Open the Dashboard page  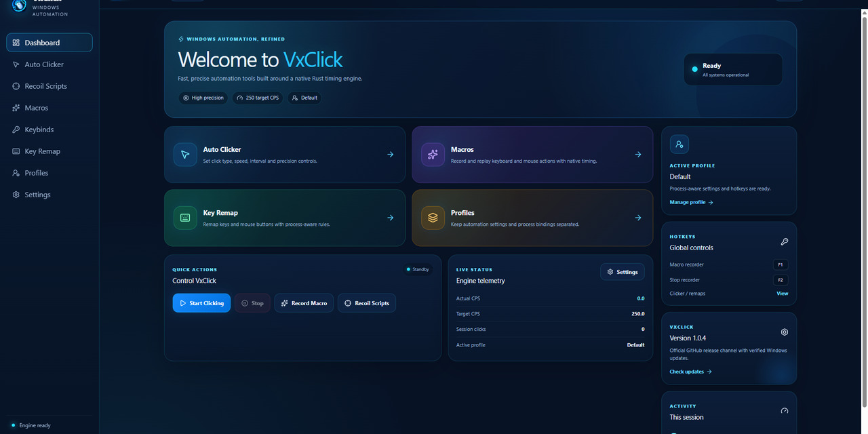tap(50, 43)
